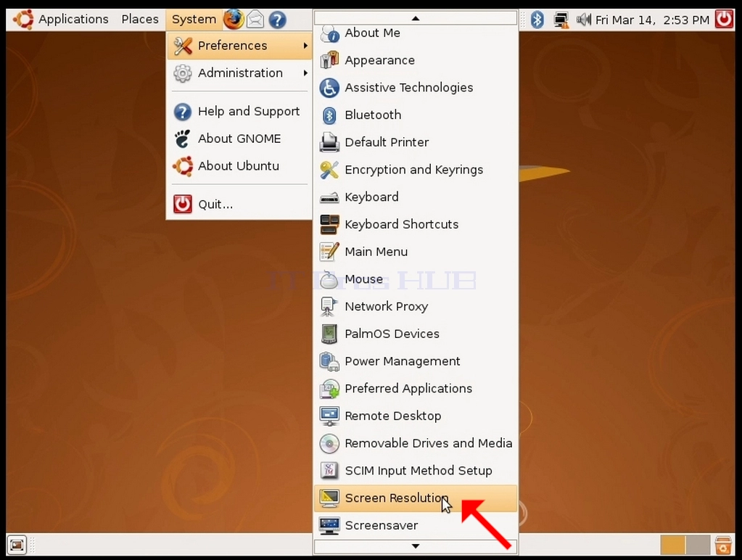Screen dimensions: 742x560
Task: Click the Bluetooth preferences icon in menu
Action: pos(329,115)
